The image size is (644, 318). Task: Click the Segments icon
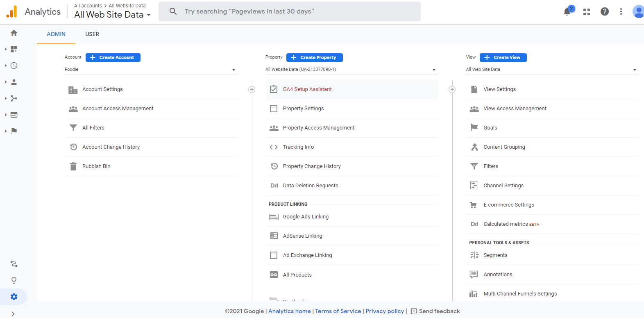point(474,255)
